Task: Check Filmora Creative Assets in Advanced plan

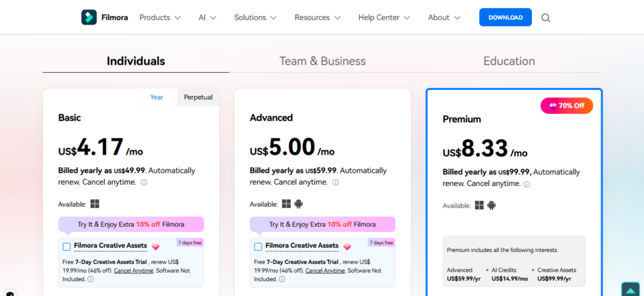Action: click(x=258, y=247)
